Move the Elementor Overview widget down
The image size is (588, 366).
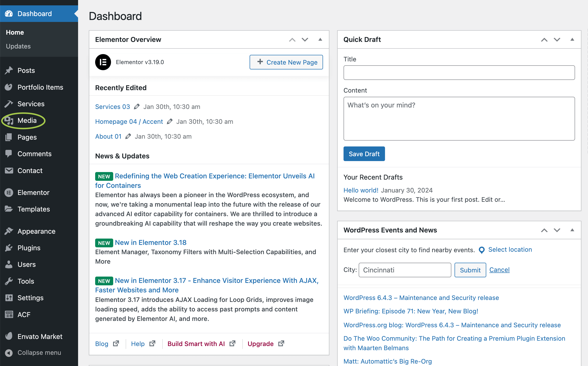[x=305, y=39]
